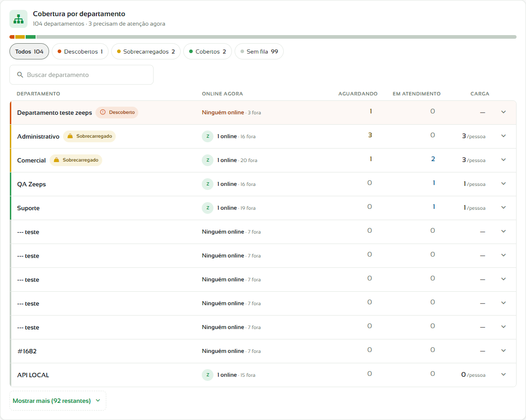Viewport: 526px width, 420px height.
Task: Select the Todos 104 filter tab
Action: 29,51
